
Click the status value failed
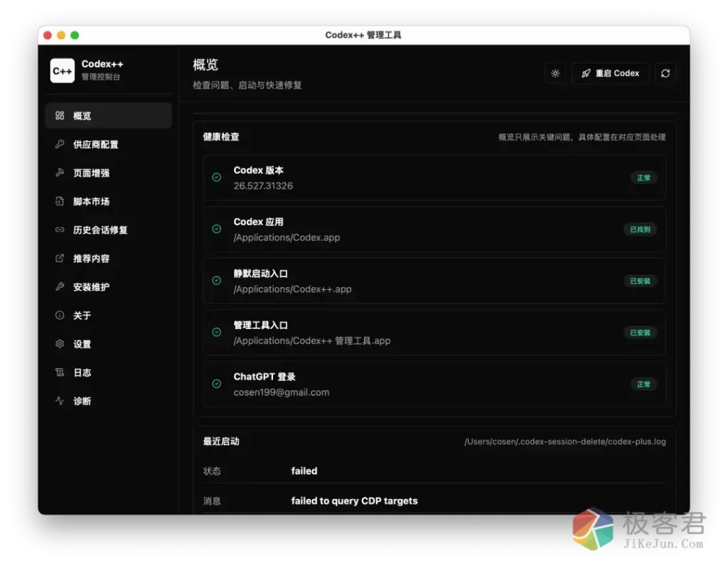(304, 470)
